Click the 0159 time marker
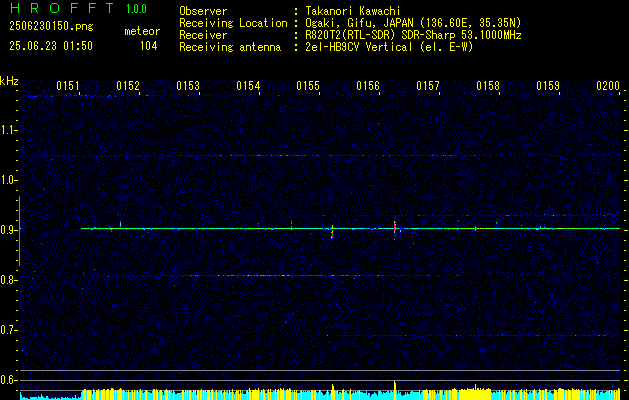 click(548, 86)
